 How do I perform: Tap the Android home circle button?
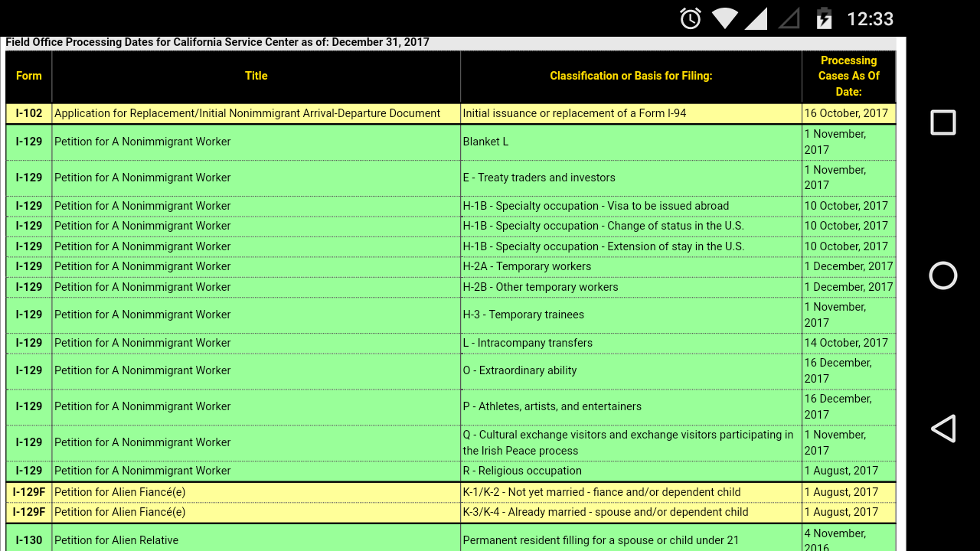click(943, 275)
